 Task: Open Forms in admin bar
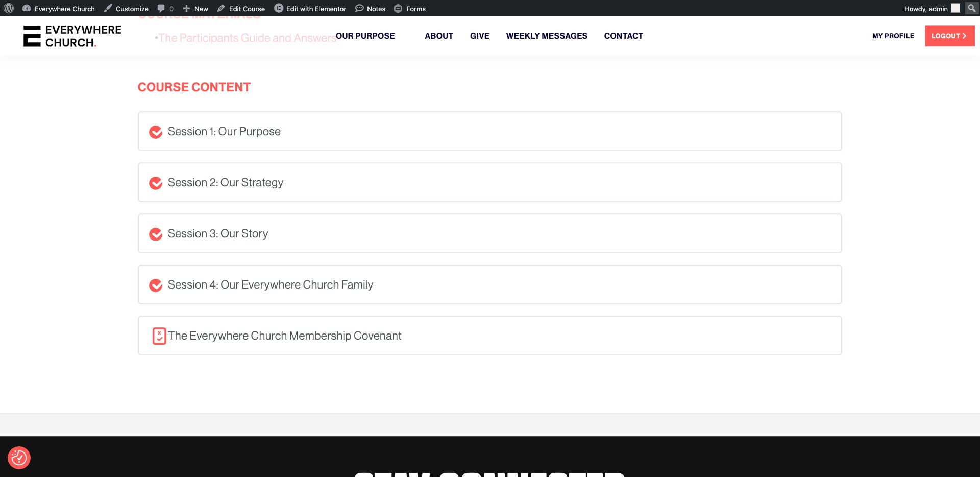coord(410,9)
